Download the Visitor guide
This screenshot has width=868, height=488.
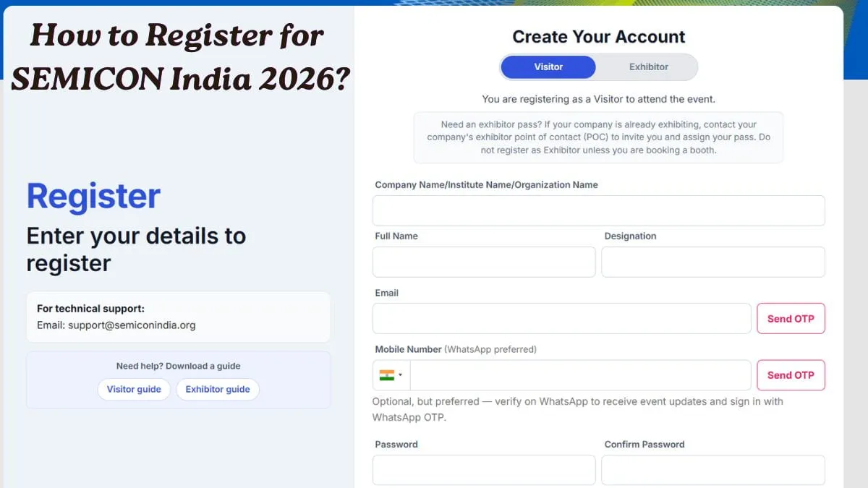coord(134,389)
